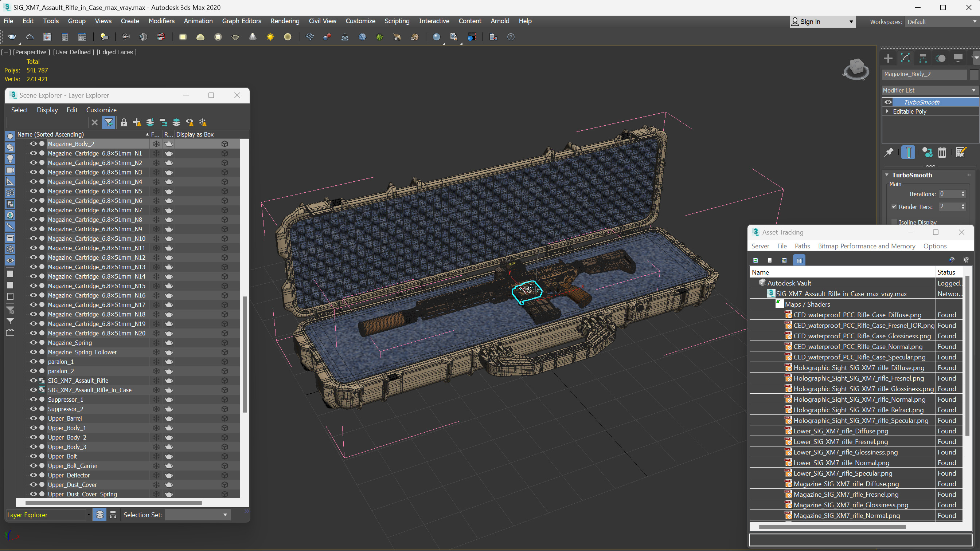The image size is (980, 551).
Task: Hide the paralon_1 object via eye icon
Action: 34,362
